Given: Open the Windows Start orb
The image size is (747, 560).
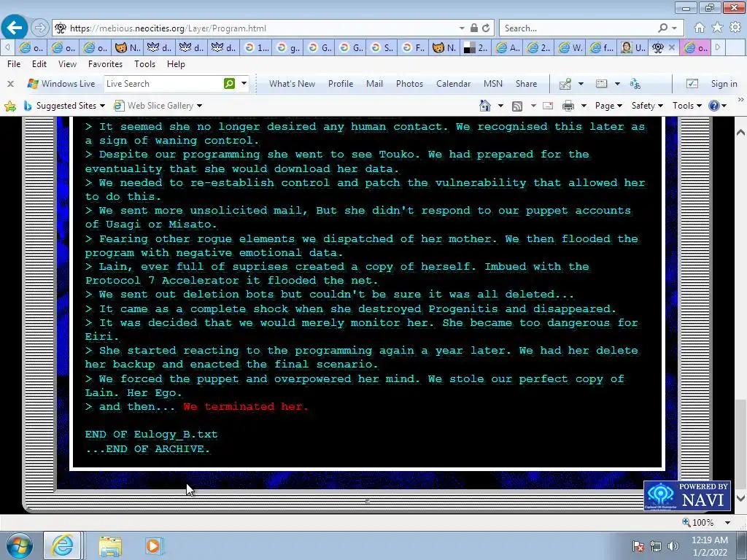Looking at the screenshot, I should [x=20, y=545].
